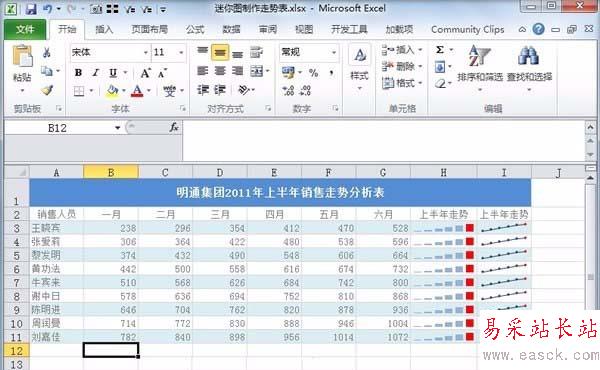Open the 文件 File tab
Screen dimensions: 600x370
tap(25, 29)
